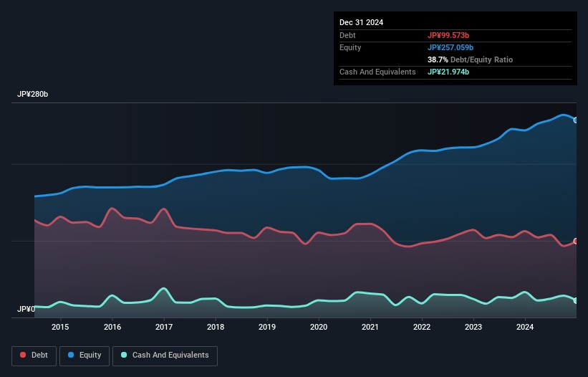Click the 2015 x-axis year label
Screen dimensions: 588x377
click(61, 328)
